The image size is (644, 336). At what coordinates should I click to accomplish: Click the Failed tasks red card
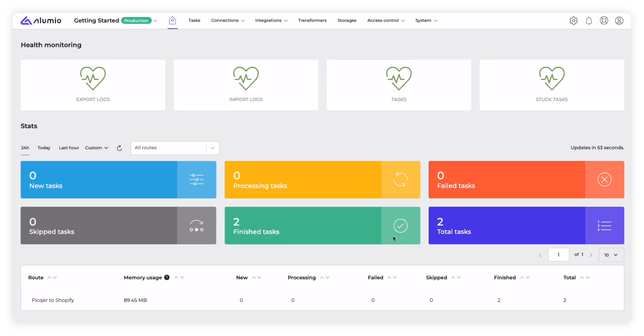click(526, 180)
